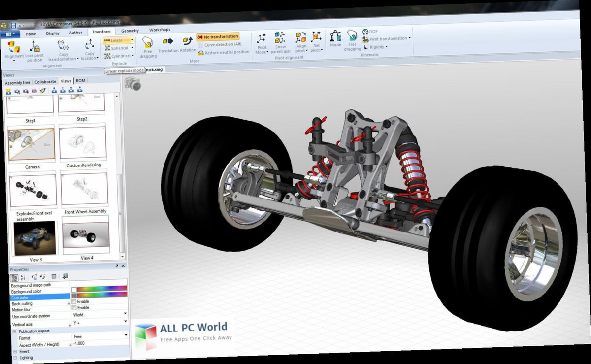Screen dimensions: 591x364
Task: Pick a Foot color from the spectrum bar
Action: pos(102,295)
